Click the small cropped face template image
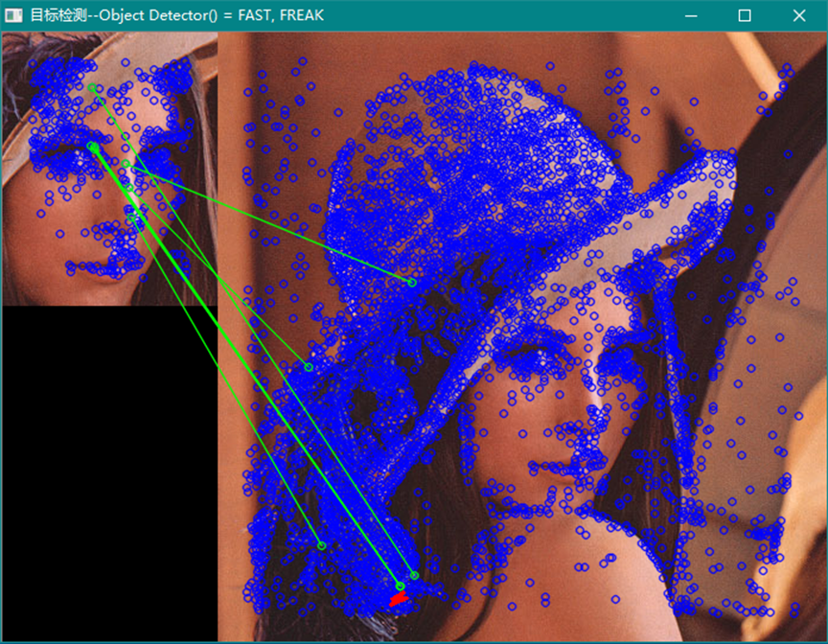 pyautogui.click(x=110, y=169)
